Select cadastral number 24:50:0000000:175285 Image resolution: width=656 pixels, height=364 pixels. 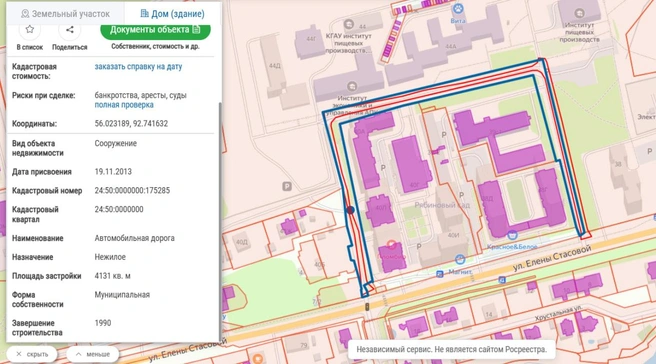coord(132,190)
